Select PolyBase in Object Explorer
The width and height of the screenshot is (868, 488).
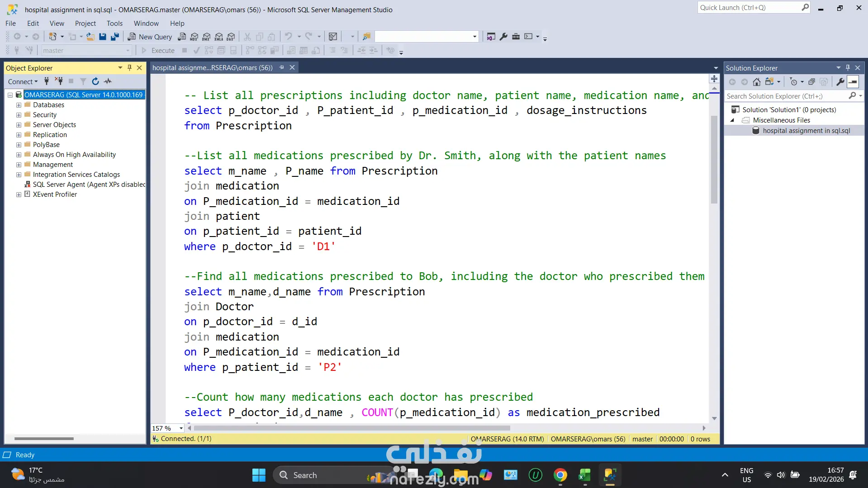click(x=46, y=145)
